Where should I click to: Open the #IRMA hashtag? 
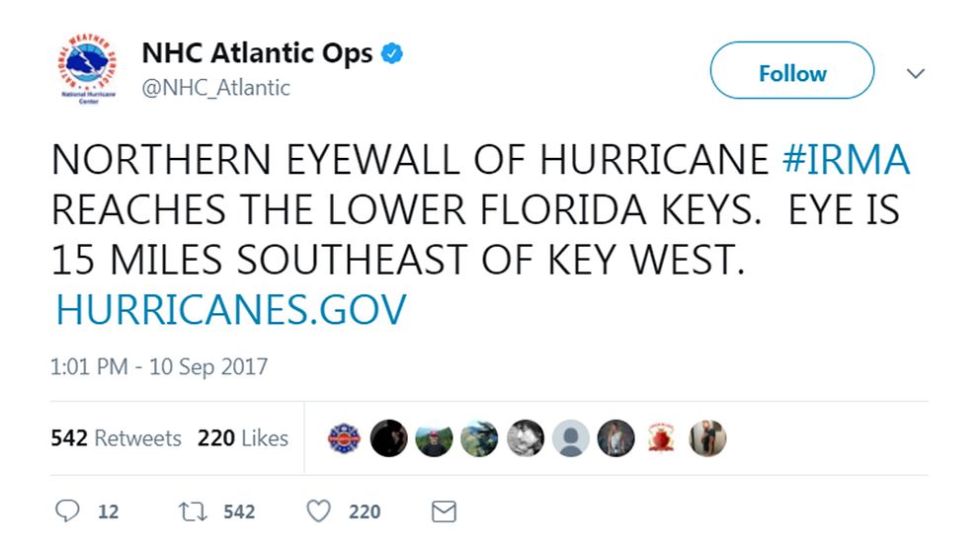point(845,160)
